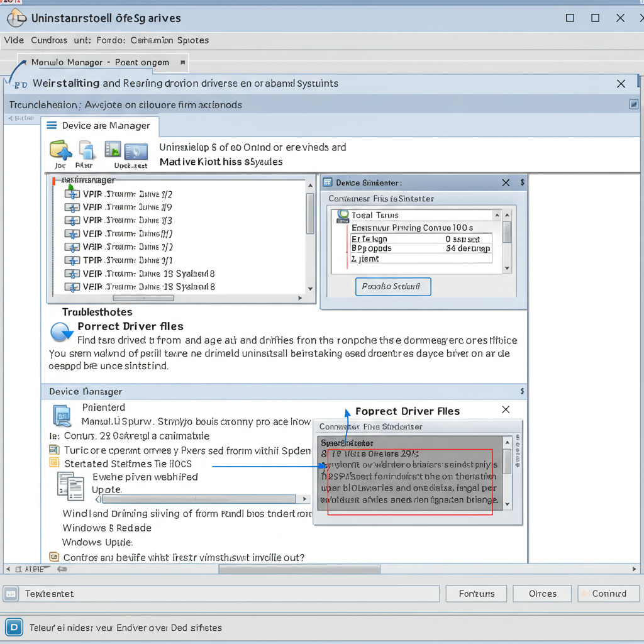Click up arrow beside Toeal Teruis row
Screen dimensions: 644x644
(497, 215)
